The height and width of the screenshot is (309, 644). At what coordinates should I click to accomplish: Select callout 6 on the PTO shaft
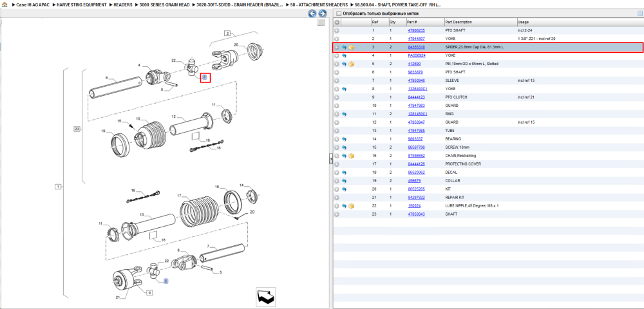[x=106, y=77]
